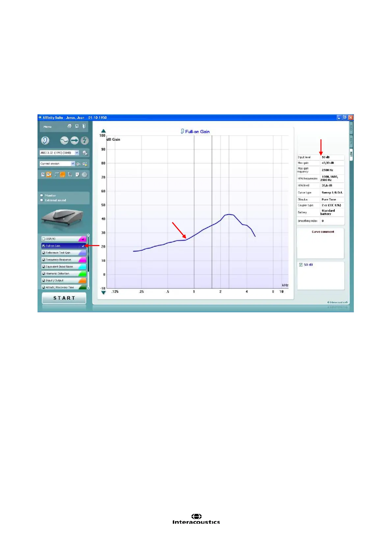Switch to the AUD side tab
This screenshot has width=392, height=555.
point(351,128)
